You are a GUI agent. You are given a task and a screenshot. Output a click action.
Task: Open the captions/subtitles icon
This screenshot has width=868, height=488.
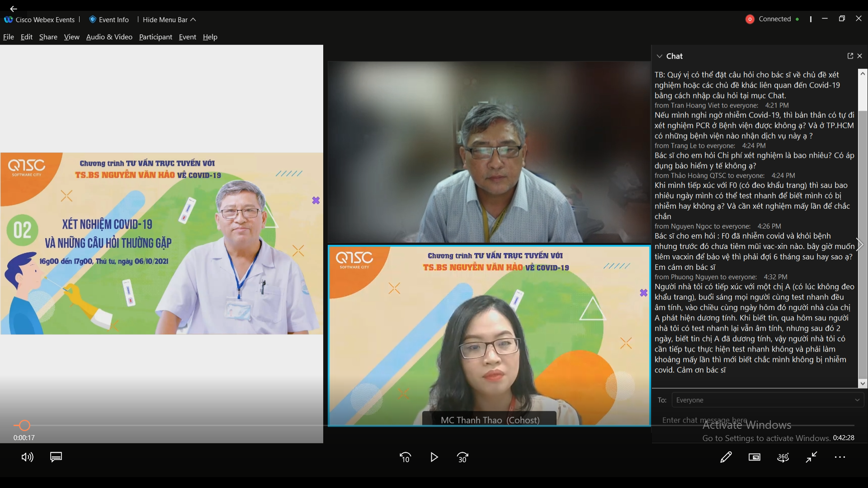click(x=56, y=457)
